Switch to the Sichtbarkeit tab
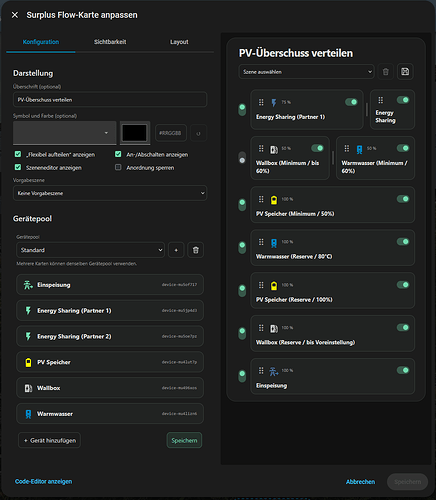436x500 pixels. click(x=110, y=42)
